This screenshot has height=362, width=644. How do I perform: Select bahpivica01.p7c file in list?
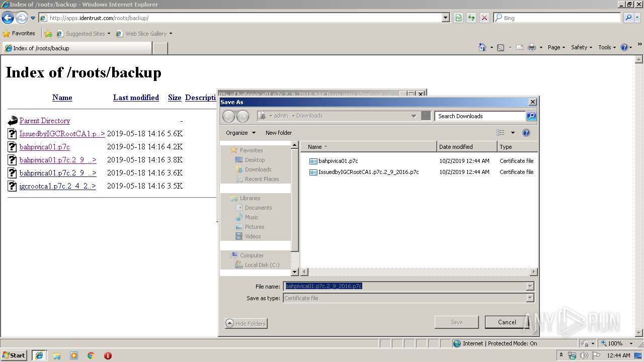click(338, 161)
